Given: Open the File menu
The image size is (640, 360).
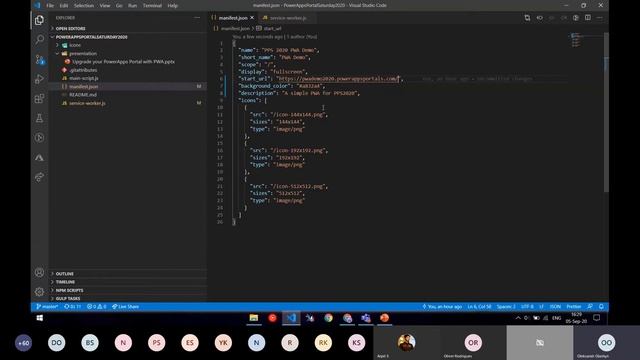Looking at the screenshot, I should 50,5.
